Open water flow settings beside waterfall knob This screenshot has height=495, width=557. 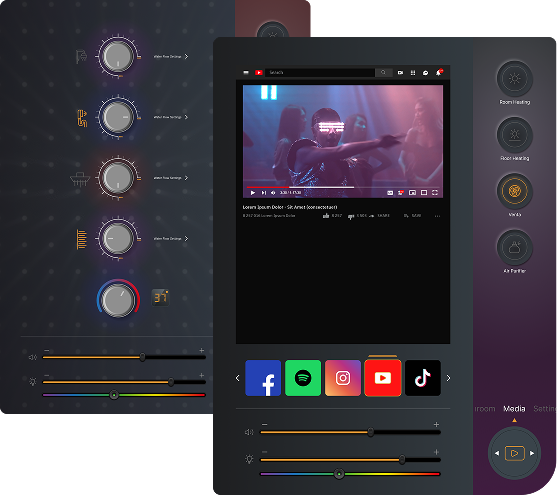(x=171, y=238)
